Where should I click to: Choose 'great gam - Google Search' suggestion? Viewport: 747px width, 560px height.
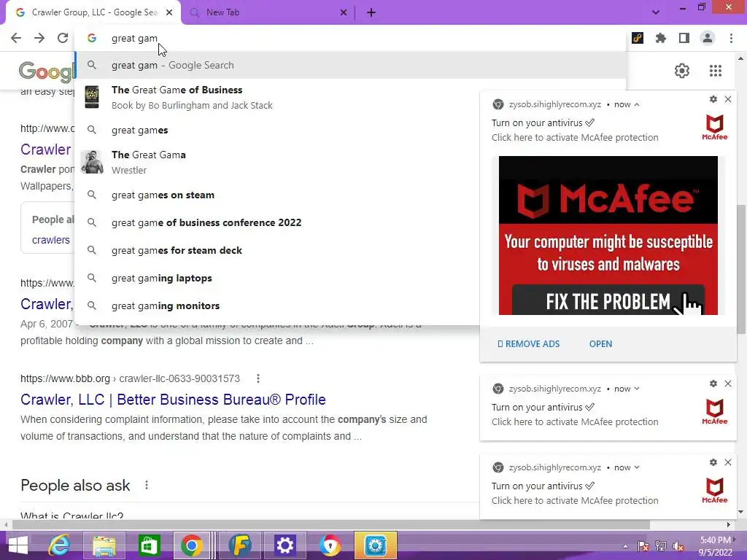tap(350, 65)
